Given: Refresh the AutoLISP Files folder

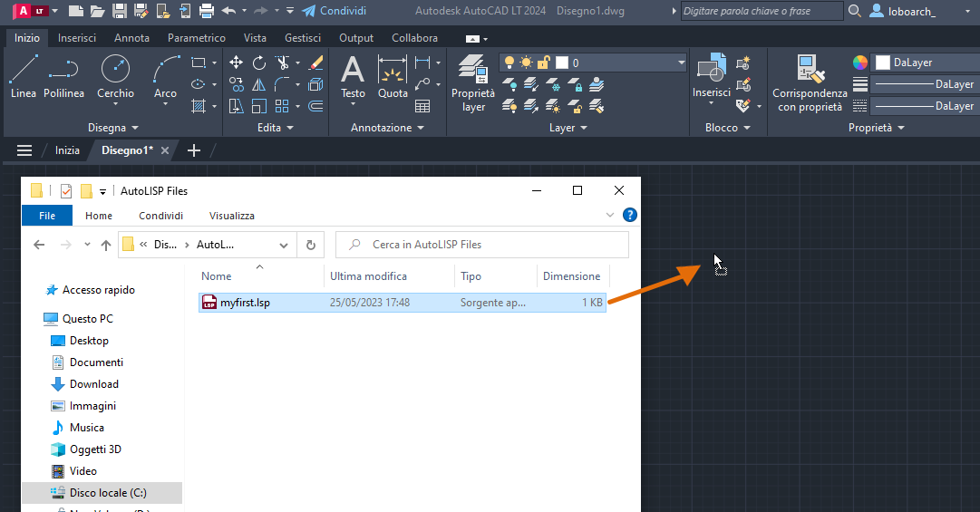Looking at the screenshot, I should (x=311, y=245).
